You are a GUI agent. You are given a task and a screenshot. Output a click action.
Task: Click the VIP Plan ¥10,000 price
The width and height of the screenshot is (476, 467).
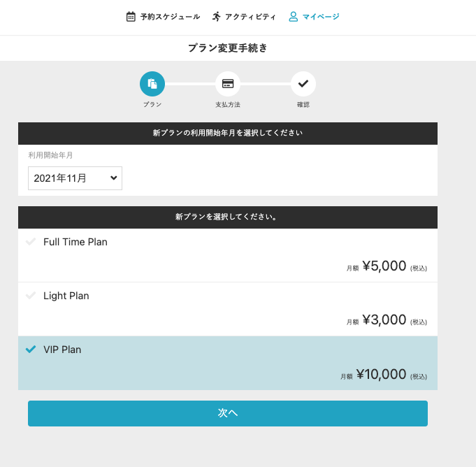[x=381, y=375]
